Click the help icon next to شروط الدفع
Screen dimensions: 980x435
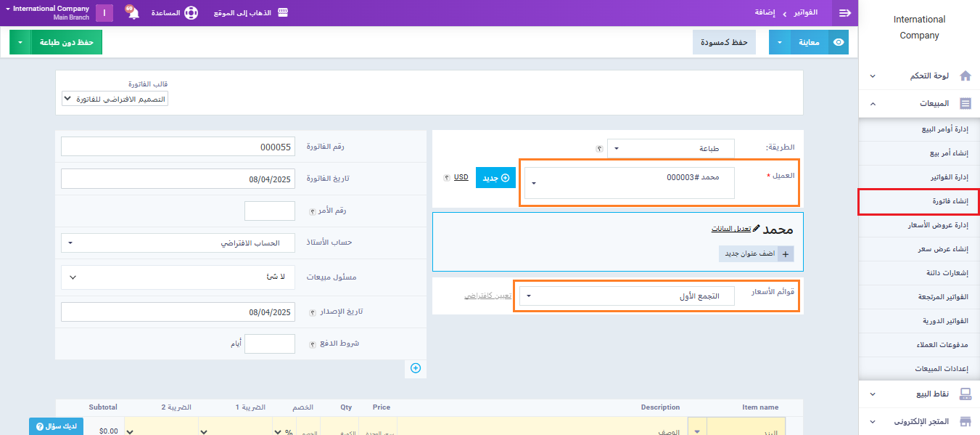(313, 343)
